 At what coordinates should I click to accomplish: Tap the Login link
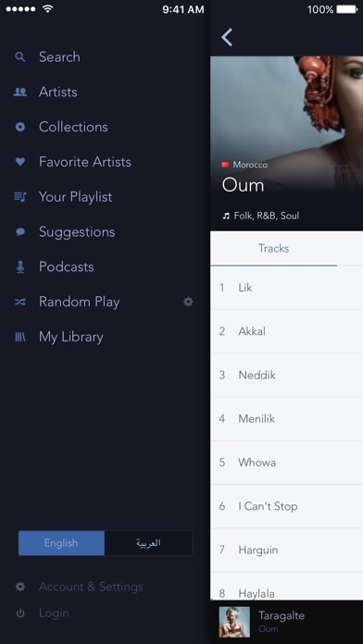click(x=54, y=613)
